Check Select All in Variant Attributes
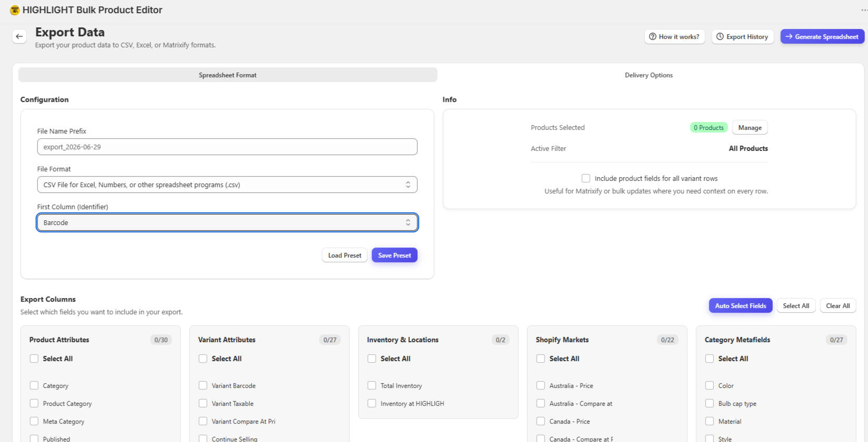This screenshot has height=442, width=868. click(203, 358)
